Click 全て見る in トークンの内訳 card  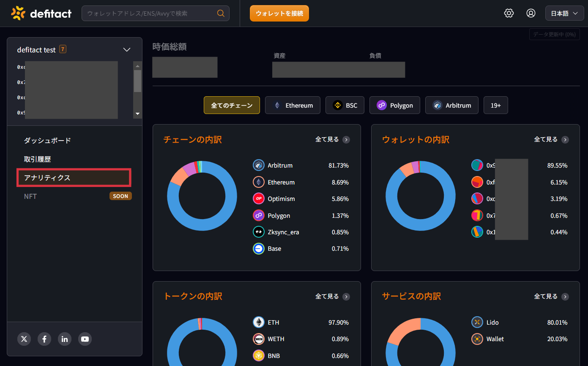(x=327, y=296)
